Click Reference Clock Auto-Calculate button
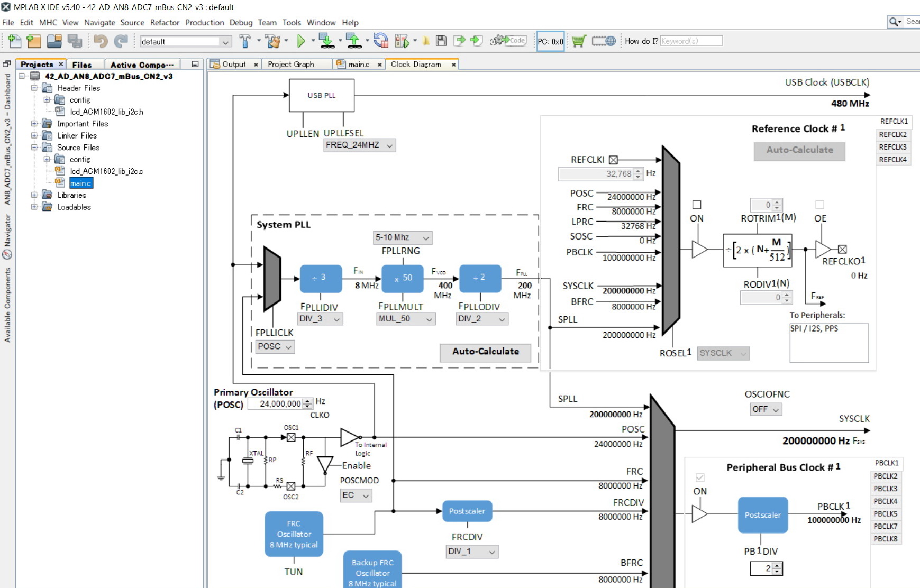Image resolution: width=920 pixels, height=588 pixels. click(x=799, y=150)
